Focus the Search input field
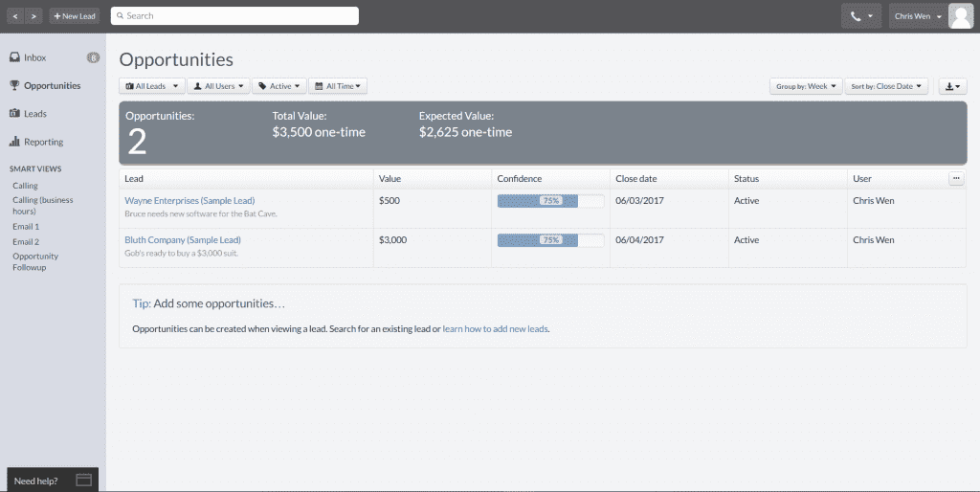The height and width of the screenshot is (492, 980). tap(234, 15)
